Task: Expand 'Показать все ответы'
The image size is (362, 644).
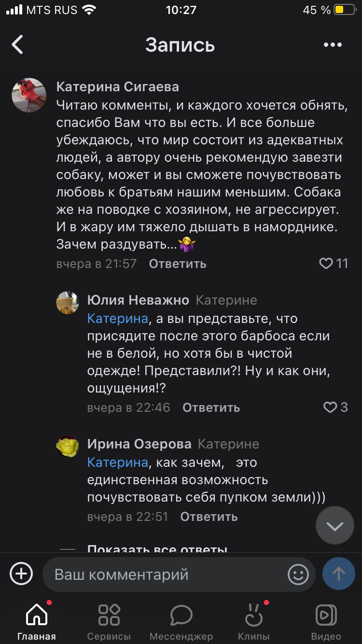Action: pyautogui.click(x=157, y=549)
